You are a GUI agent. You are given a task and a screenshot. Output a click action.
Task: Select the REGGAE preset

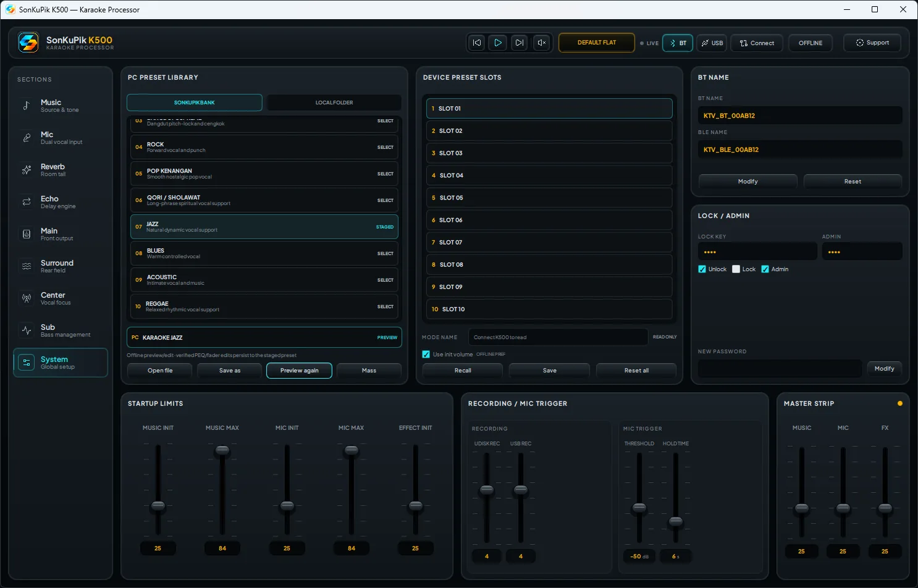tap(264, 306)
